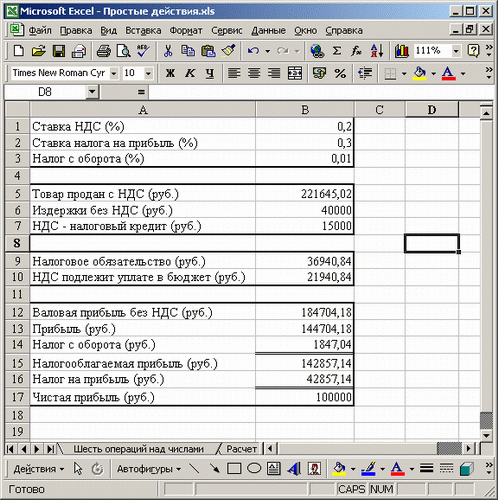Select the 3D effects cube icon
Viewport: 498px width, 500px height.
[467, 469]
